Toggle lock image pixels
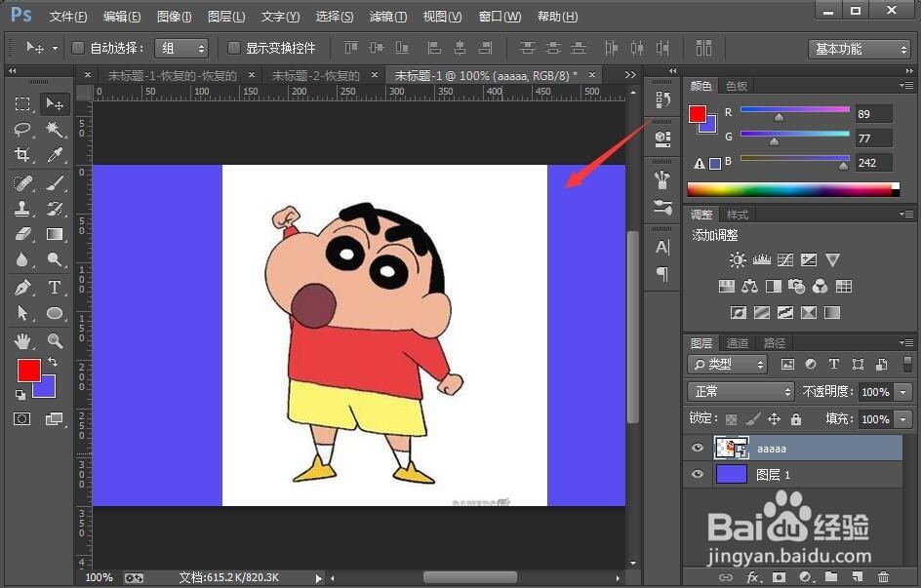 pyautogui.click(x=752, y=419)
